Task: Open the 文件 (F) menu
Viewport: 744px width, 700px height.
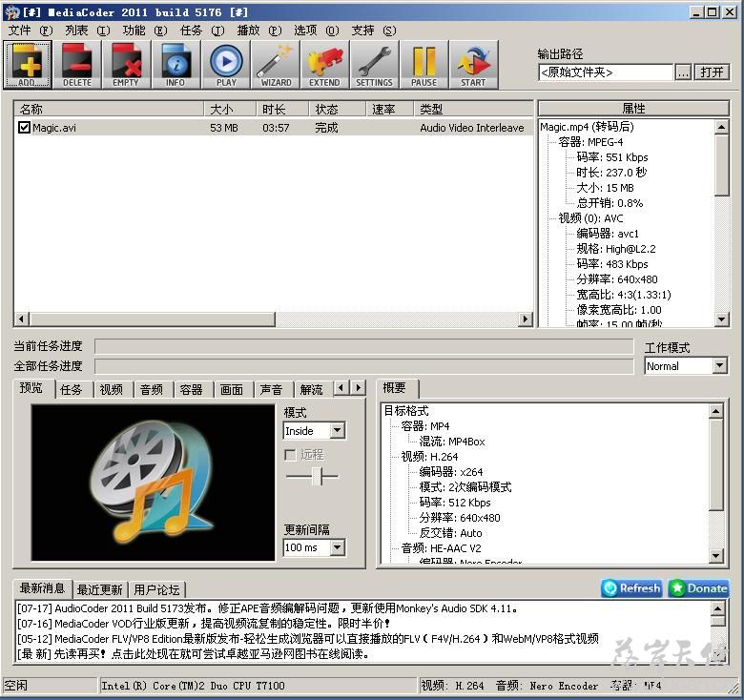Action: pos(31,31)
